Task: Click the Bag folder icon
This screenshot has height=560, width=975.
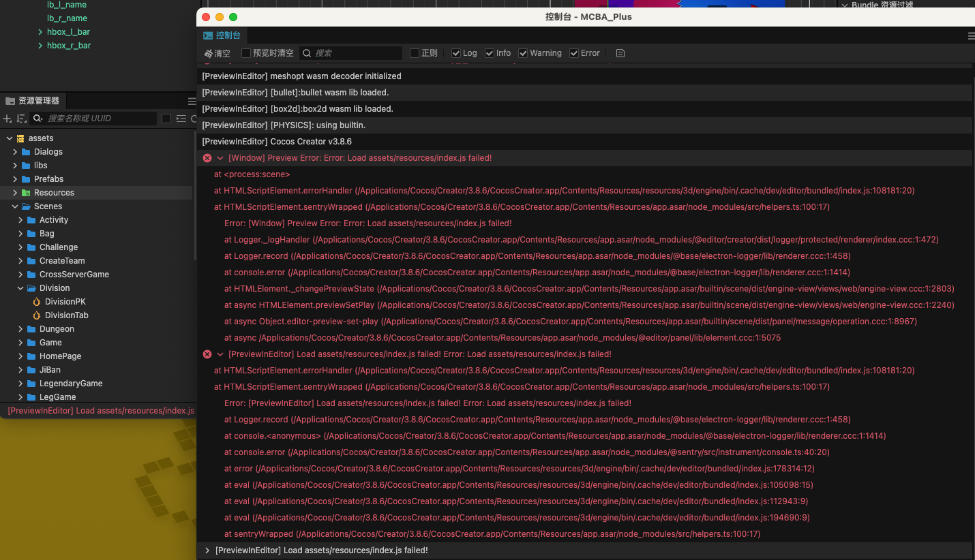Action: (x=31, y=234)
